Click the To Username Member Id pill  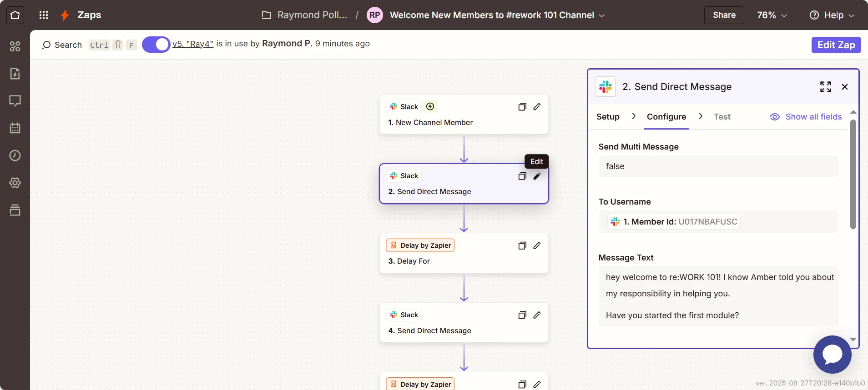tap(674, 222)
